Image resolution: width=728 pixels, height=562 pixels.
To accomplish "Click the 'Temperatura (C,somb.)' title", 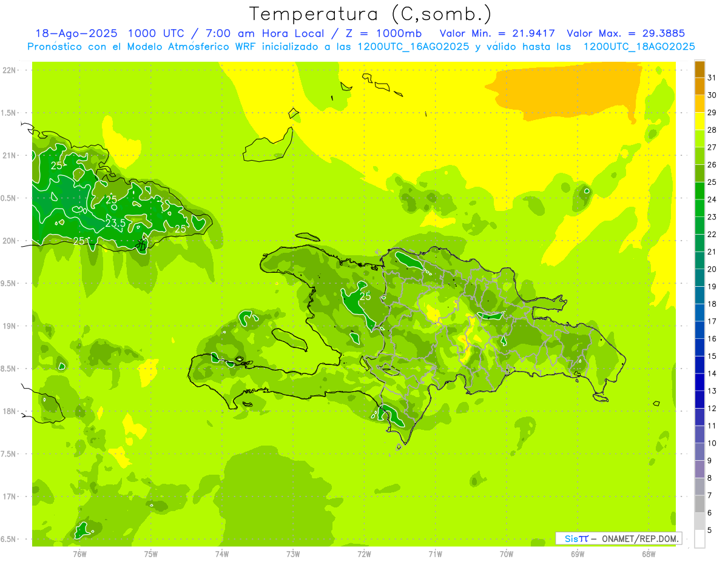I will coord(371,14).
